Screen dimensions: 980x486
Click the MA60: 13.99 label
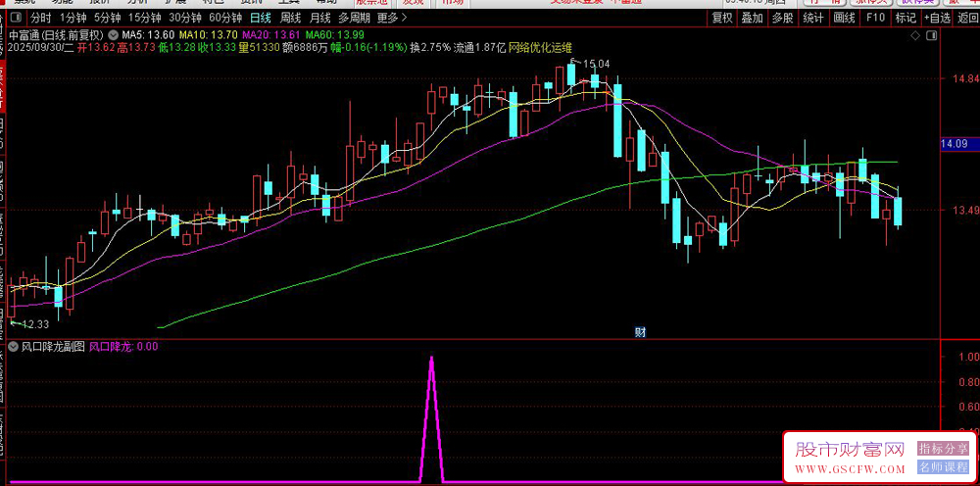(333, 34)
